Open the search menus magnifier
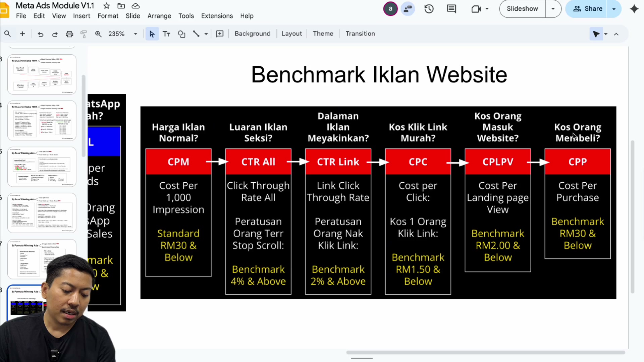 tap(7, 34)
